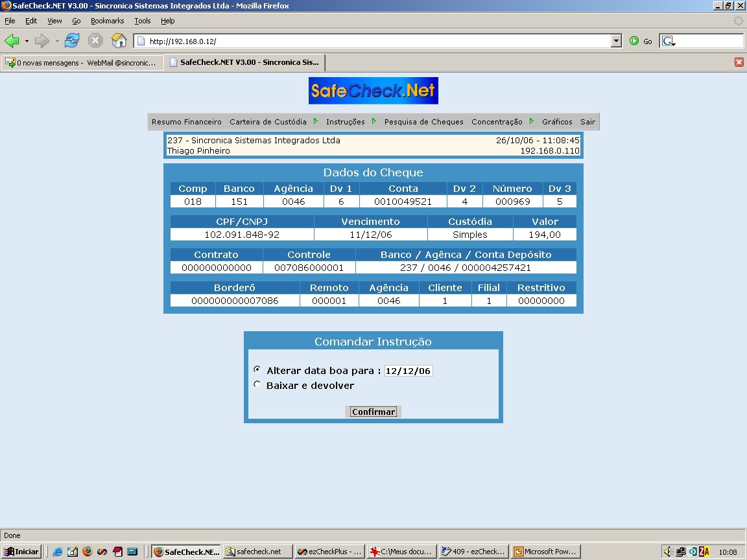Click the Home icon in toolbar

click(x=119, y=41)
